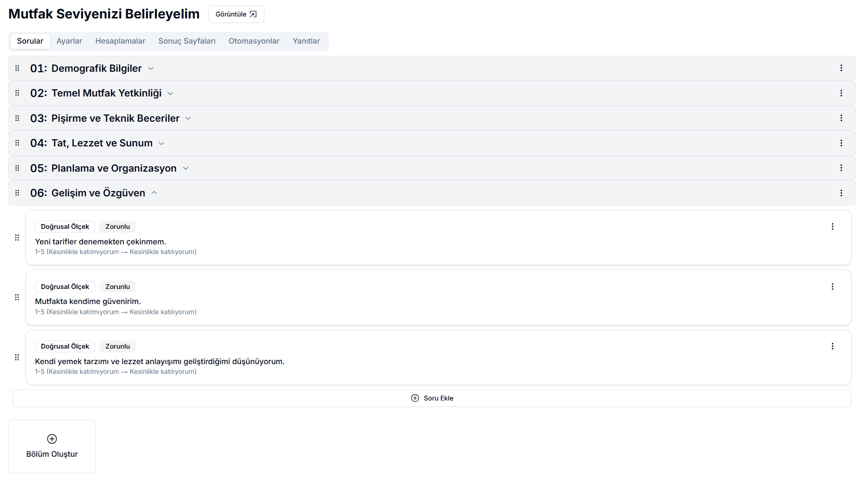The image size is (868, 480).
Task: Open three-dot menu for Tat, Lezzet ve Sunum
Action: click(x=841, y=143)
